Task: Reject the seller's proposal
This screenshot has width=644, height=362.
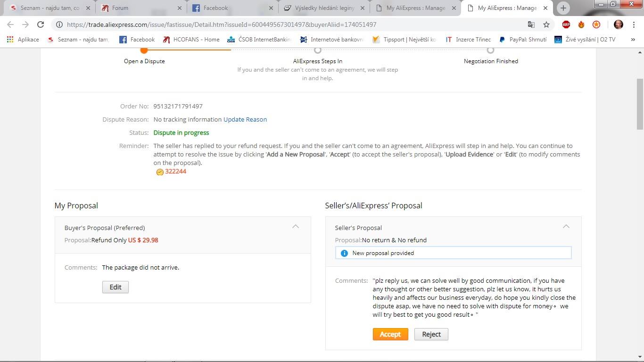Action: 431,334
